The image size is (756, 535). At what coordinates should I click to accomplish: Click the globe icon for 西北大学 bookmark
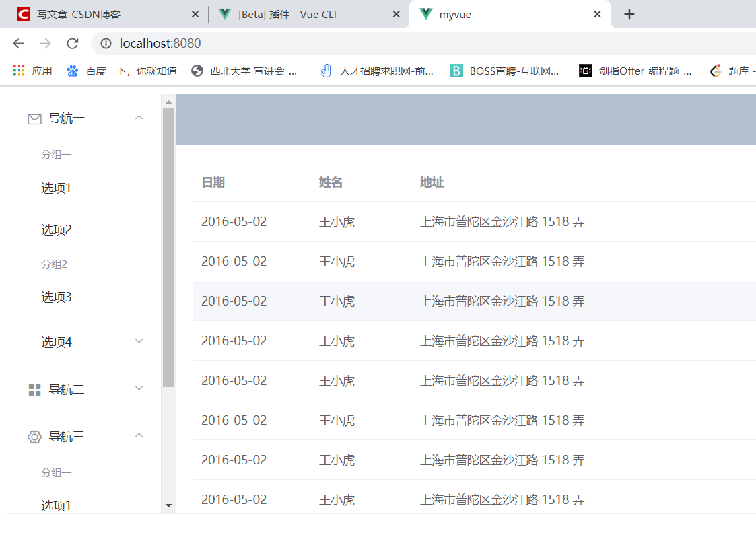click(x=197, y=71)
